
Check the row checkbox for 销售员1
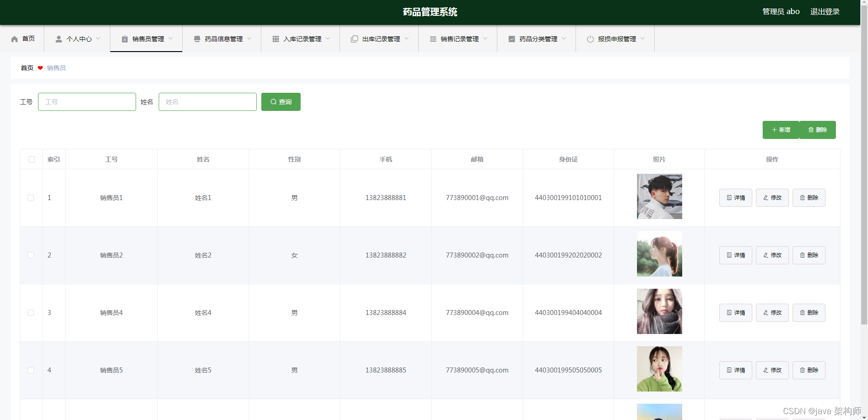(x=31, y=198)
